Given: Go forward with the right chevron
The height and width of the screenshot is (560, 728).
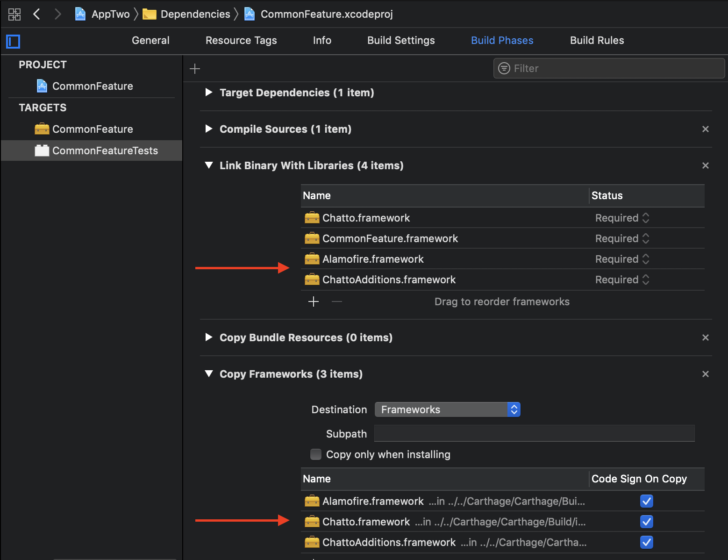Looking at the screenshot, I should (58, 14).
